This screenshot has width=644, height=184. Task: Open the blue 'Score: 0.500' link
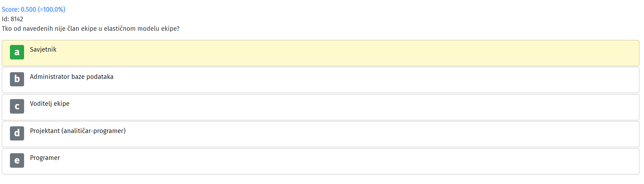(19, 10)
